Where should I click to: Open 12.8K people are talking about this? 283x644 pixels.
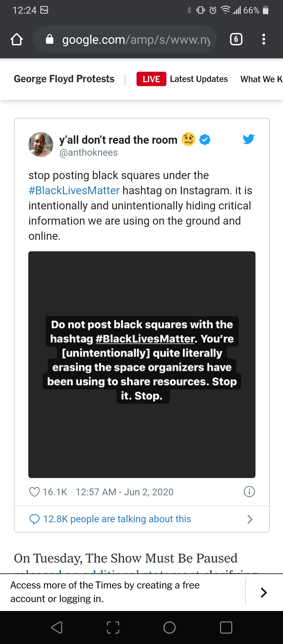(x=117, y=519)
